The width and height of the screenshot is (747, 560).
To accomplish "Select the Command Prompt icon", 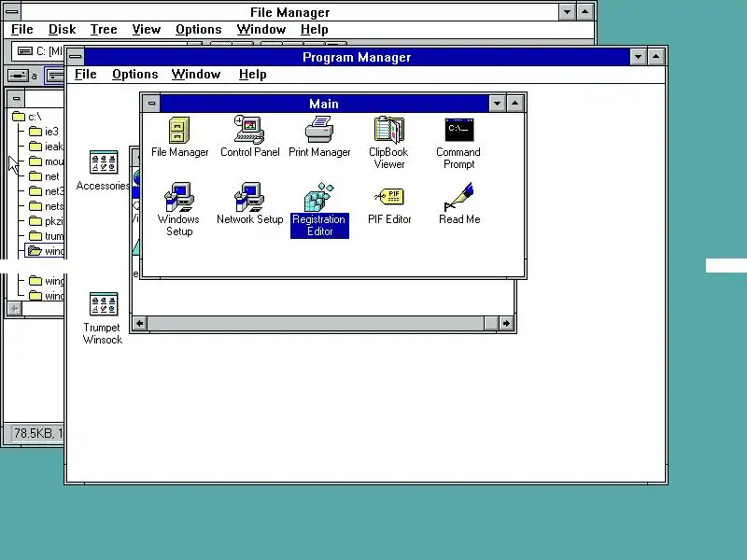I will (x=458, y=143).
